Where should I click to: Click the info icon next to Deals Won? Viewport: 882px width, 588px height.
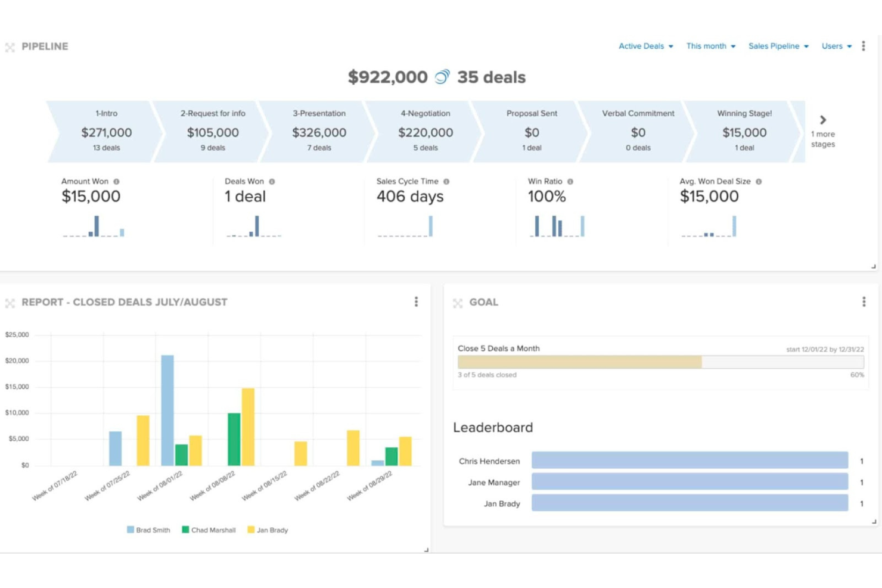(272, 182)
